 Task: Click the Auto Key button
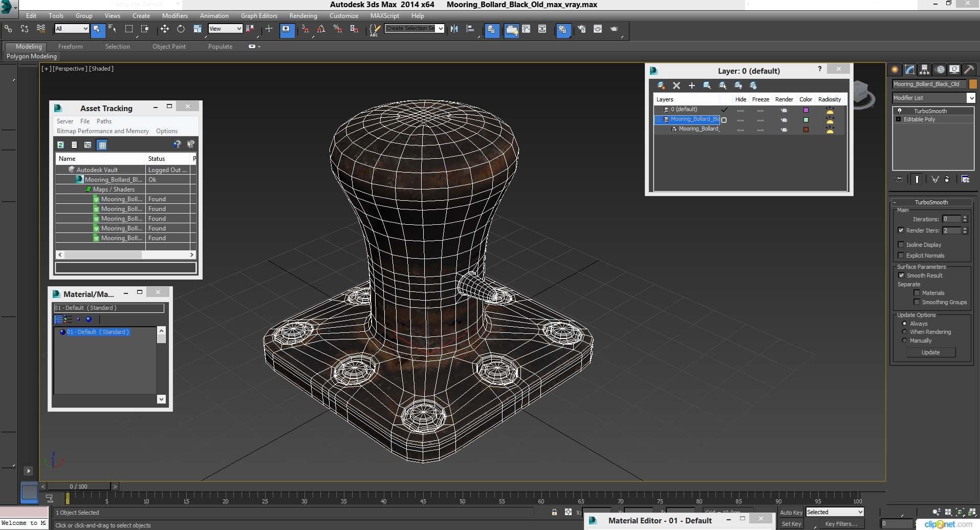pos(791,513)
